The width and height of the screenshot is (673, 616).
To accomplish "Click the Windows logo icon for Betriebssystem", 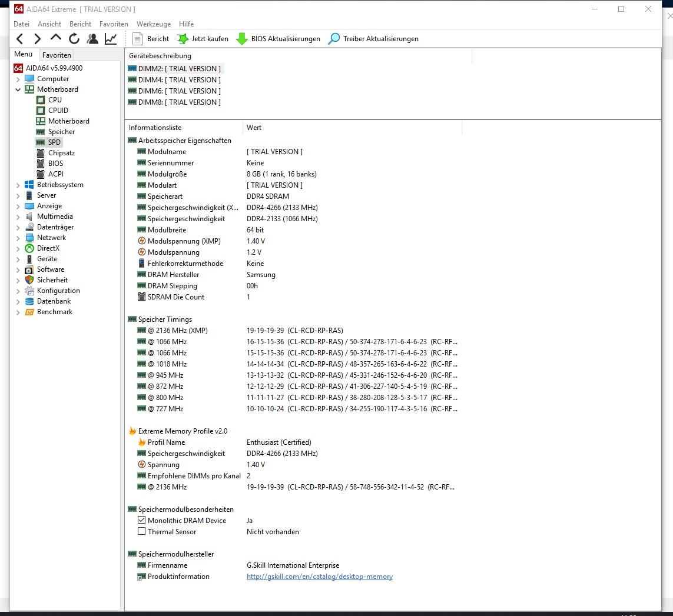I will tap(29, 185).
